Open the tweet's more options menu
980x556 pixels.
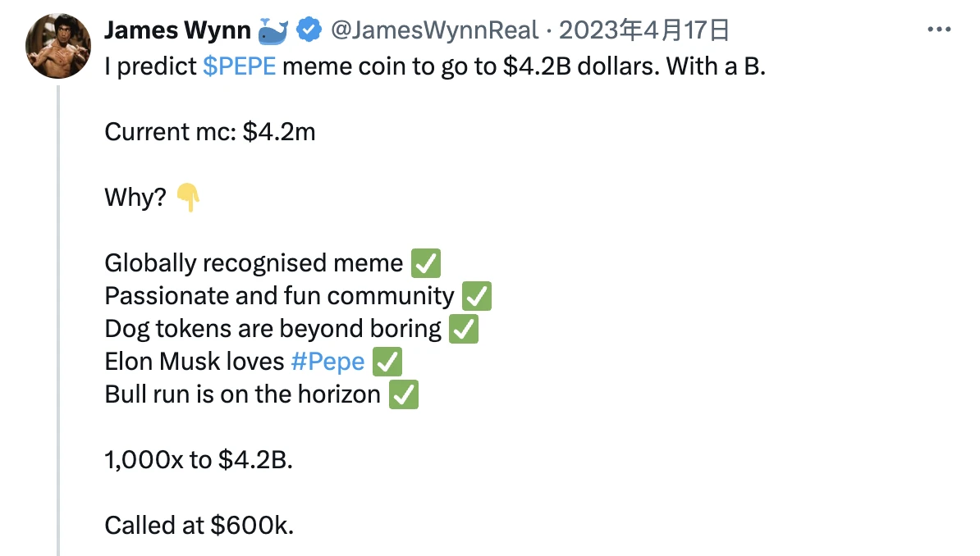click(x=938, y=30)
